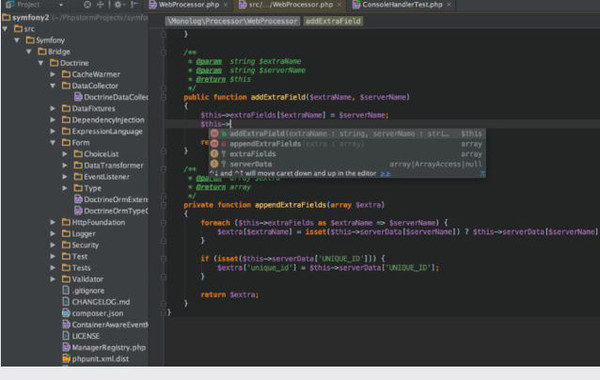Click the symfony2 project root folder icon

click(6, 17)
